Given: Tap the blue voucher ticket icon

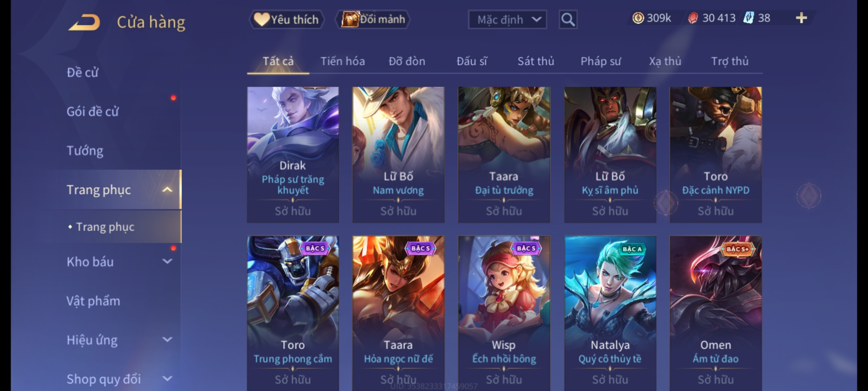Looking at the screenshot, I should [748, 18].
